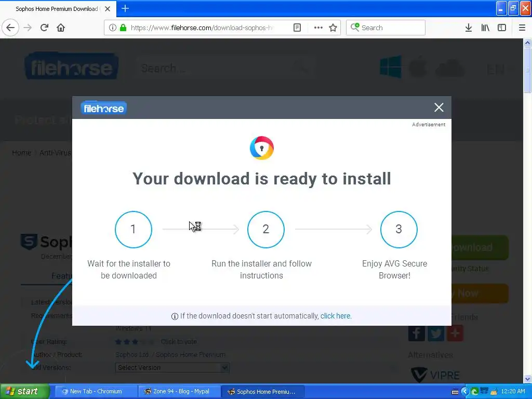532x399 pixels.
Task: Open the library bookshelf icon
Action: pyautogui.click(x=485, y=28)
